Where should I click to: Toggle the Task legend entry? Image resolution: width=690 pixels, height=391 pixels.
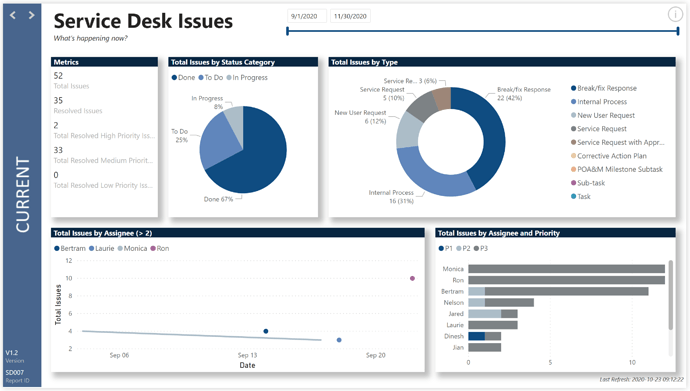[x=580, y=197]
